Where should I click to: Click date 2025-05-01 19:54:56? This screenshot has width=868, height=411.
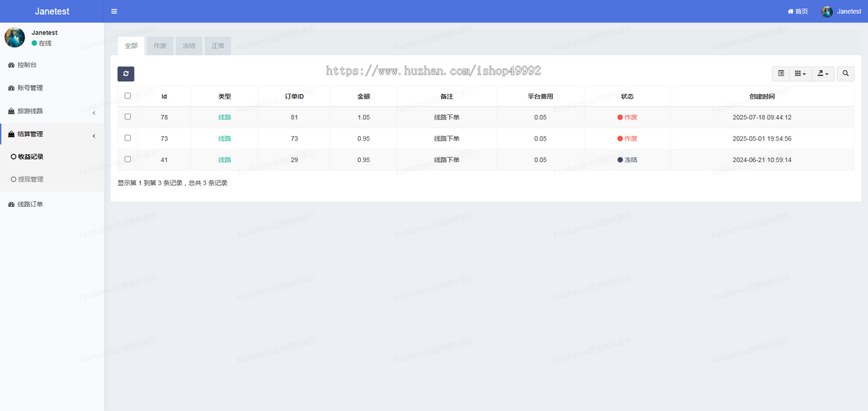pos(762,138)
